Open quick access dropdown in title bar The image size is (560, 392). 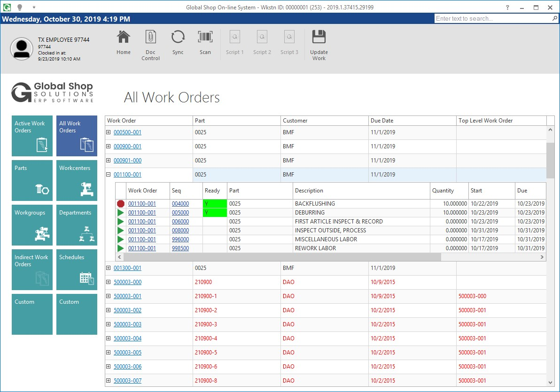[34, 8]
